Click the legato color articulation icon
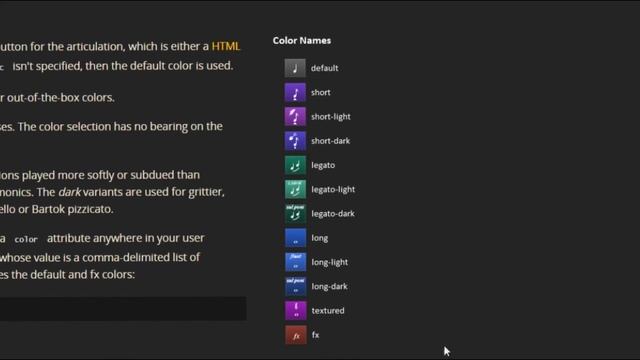 tap(295, 165)
